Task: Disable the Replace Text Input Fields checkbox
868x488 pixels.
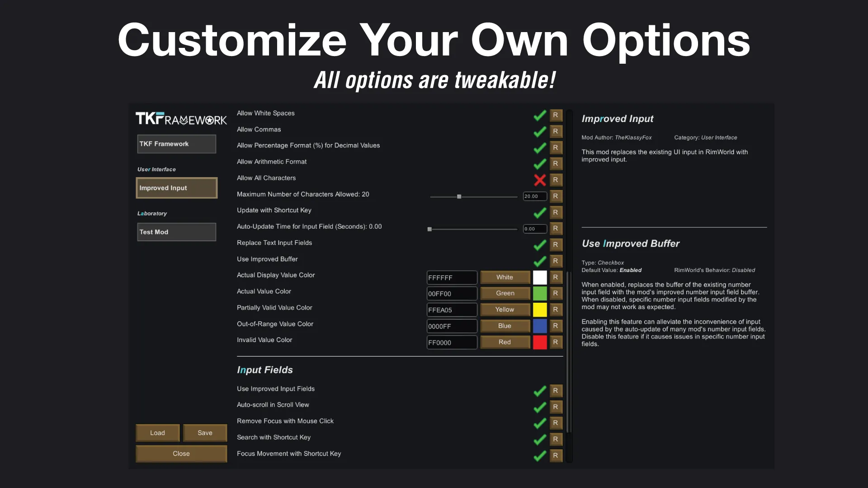Action: pyautogui.click(x=539, y=245)
